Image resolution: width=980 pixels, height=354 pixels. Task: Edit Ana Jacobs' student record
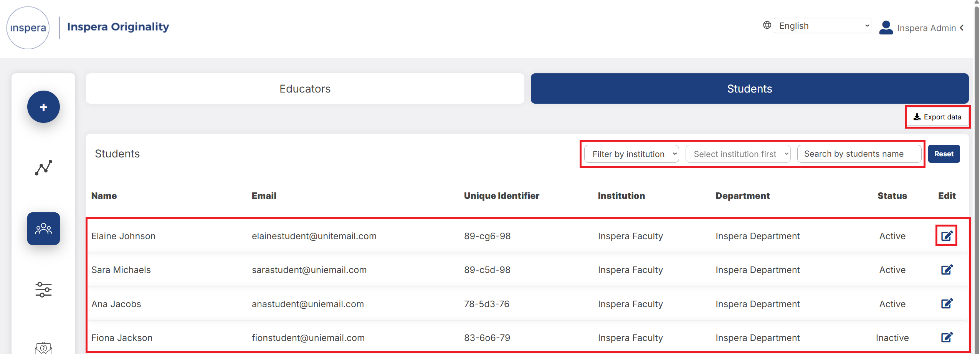click(947, 303)
